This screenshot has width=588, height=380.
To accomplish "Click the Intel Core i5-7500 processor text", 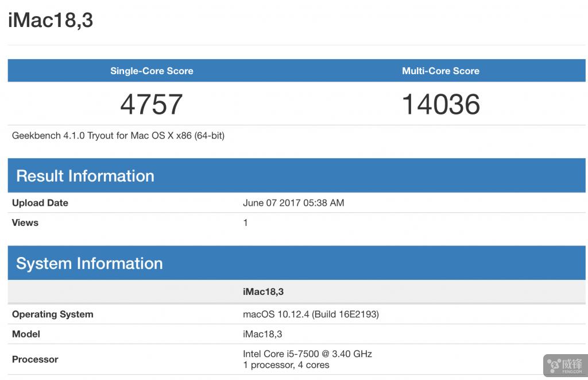I will pyautogui.click(x=307, y=354).
